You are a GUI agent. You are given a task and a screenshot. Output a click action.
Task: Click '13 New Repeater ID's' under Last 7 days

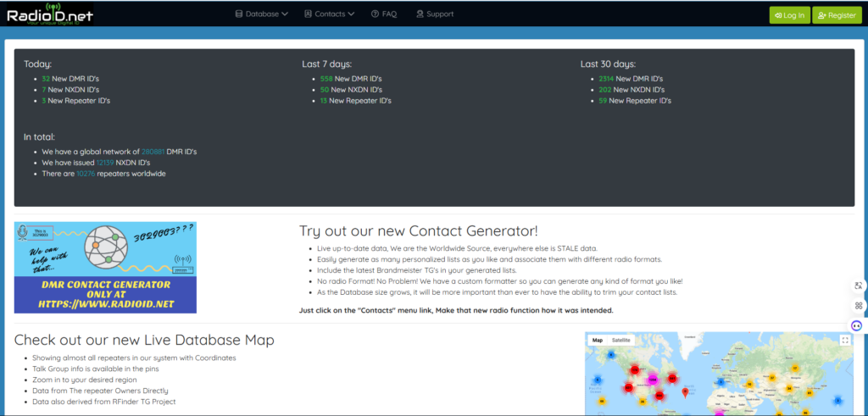[356, 101]
